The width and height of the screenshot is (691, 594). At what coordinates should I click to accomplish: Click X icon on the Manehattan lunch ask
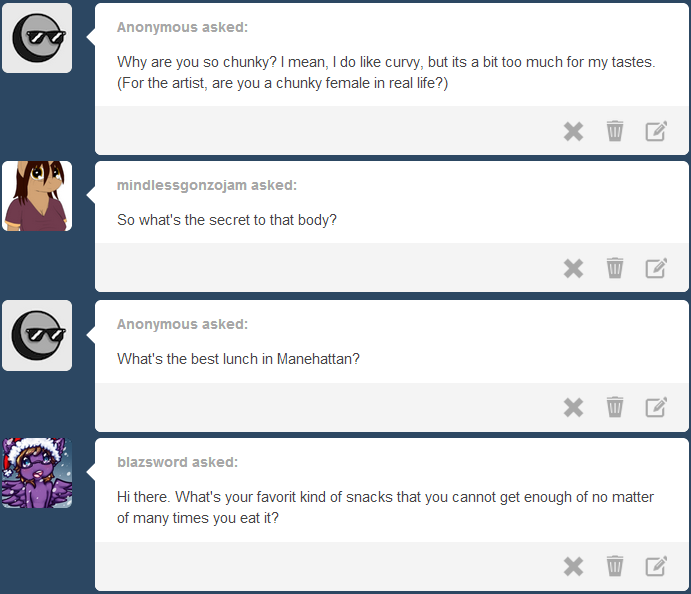click(x=573, y=407)
